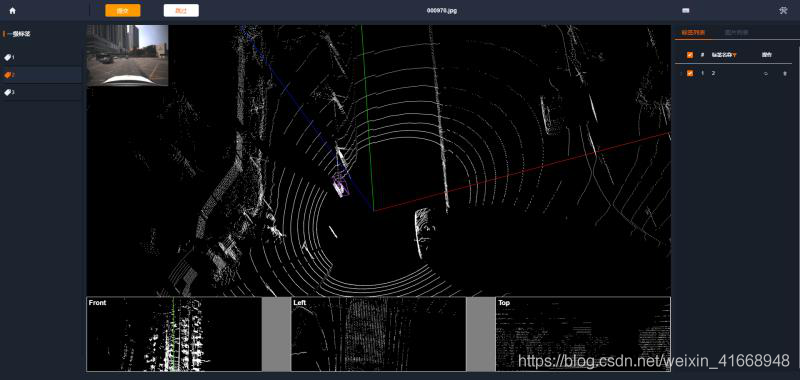The image size is (800, 380).
Task: Click the Top view panel
Action: tap(583, 334)
